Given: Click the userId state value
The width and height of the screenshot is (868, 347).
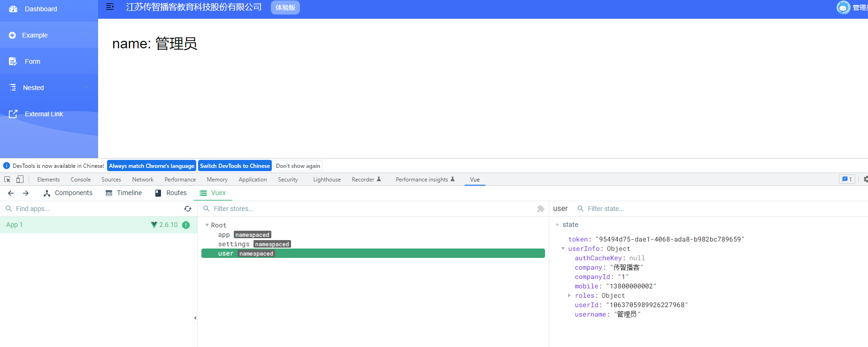Looking at the screenshot, I should pos(647,305).
